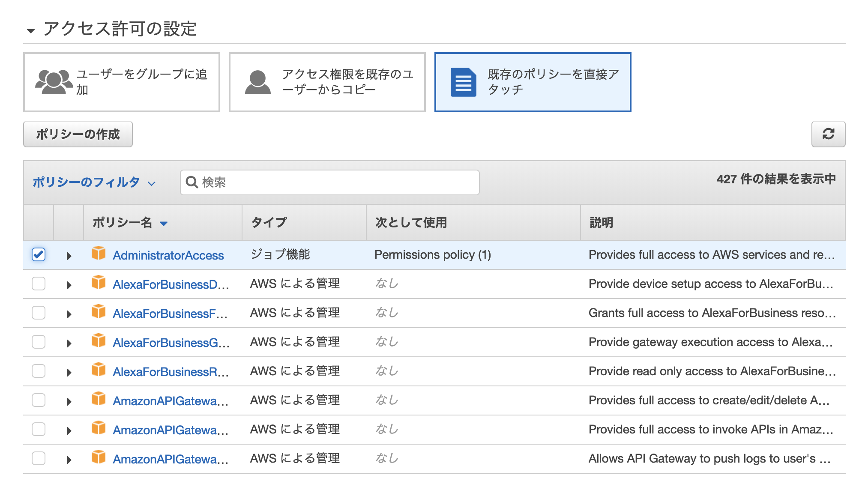Check the AlexaForBusinessD policy checkbox

click(x=39, y=284)
